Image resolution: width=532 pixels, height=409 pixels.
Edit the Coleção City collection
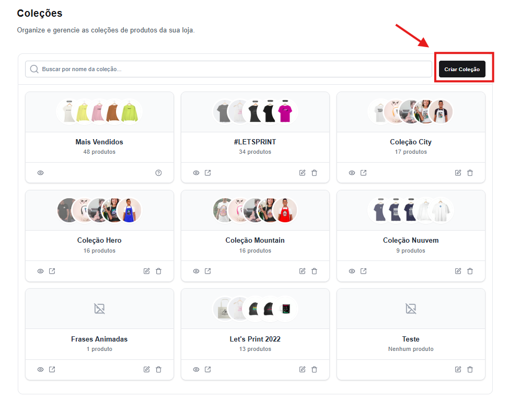tap(458, 173)
